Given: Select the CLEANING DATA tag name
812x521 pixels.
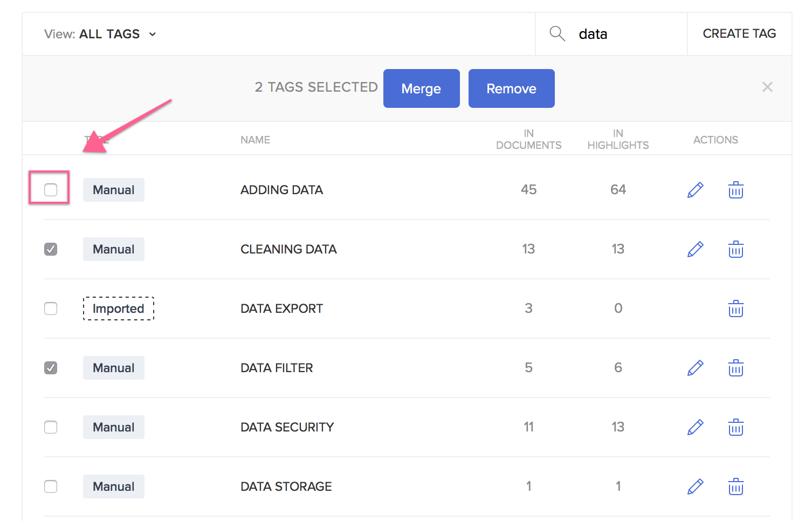Looking at the screenshot, I should pos(288,249).
